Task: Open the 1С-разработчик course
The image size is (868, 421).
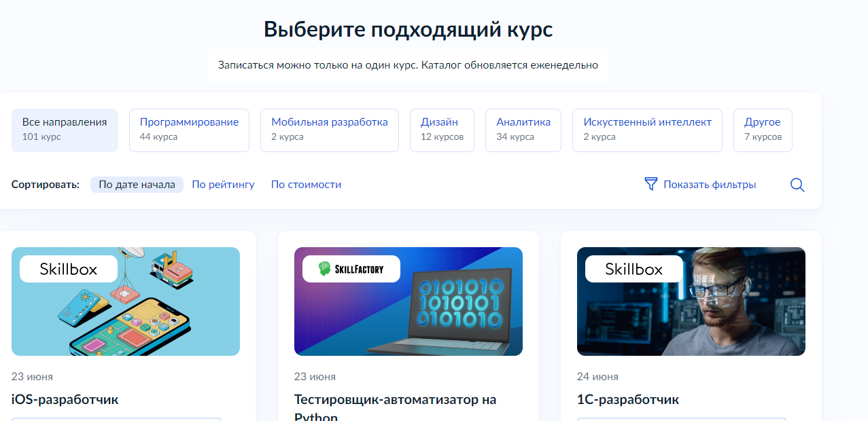Action: 627,399
